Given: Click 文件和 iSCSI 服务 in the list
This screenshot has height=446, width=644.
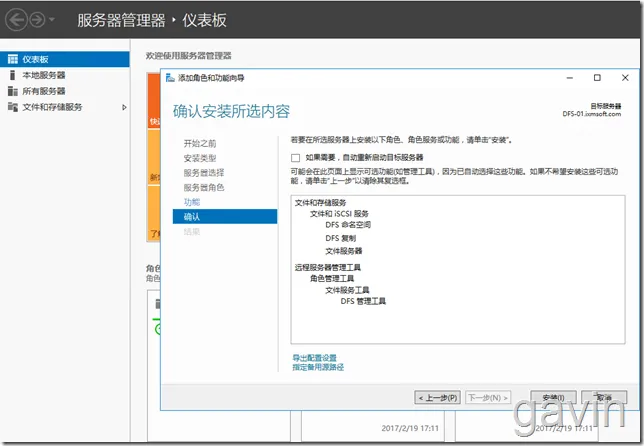Looking at the screenshot, I should (x=339, y=214).
